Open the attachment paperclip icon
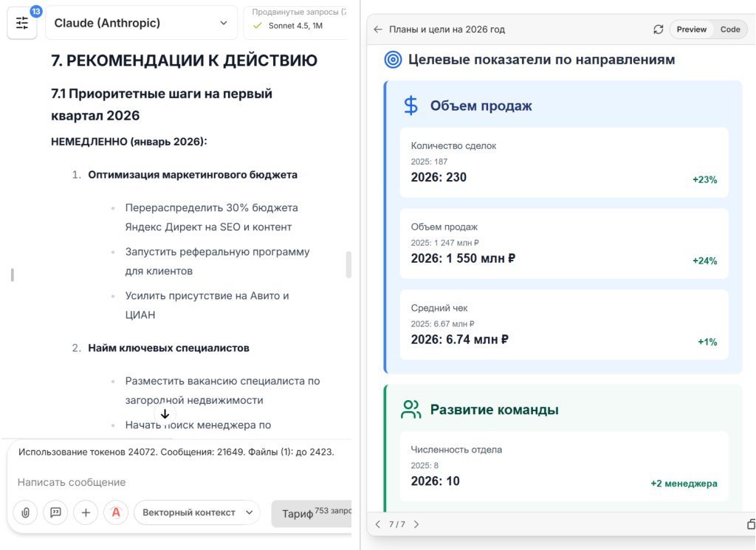756x550 pixels. click(x=25, y=512)
